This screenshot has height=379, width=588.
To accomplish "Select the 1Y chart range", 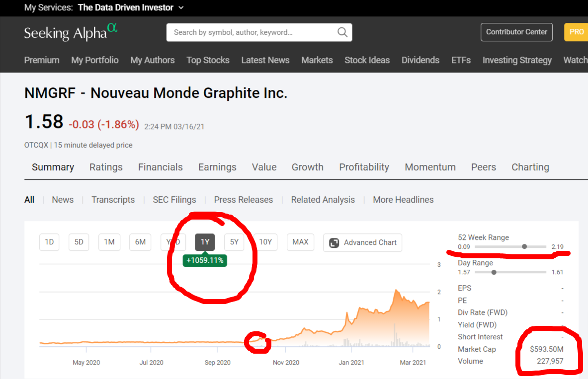I will coord(205,242).
